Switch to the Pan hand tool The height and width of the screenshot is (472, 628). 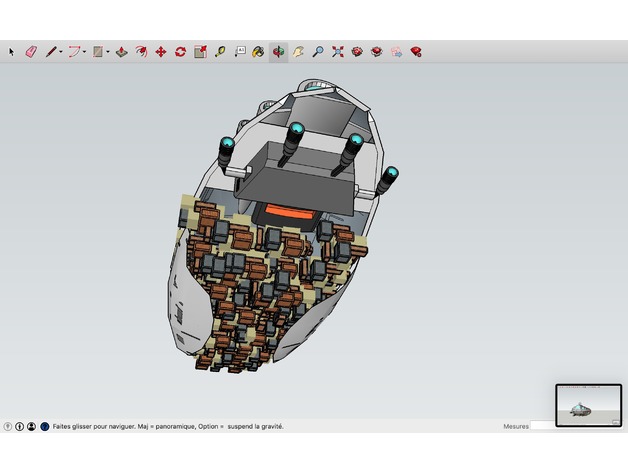tap(298, 52)
